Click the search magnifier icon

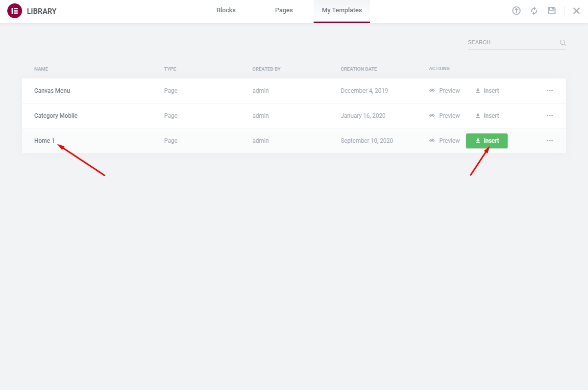[563, 43]
